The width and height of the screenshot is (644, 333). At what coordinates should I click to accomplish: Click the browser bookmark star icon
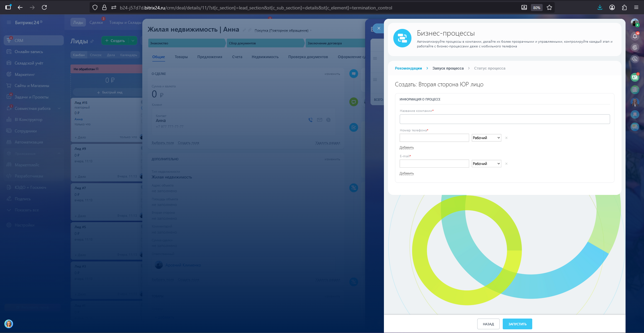click(549, 7)
